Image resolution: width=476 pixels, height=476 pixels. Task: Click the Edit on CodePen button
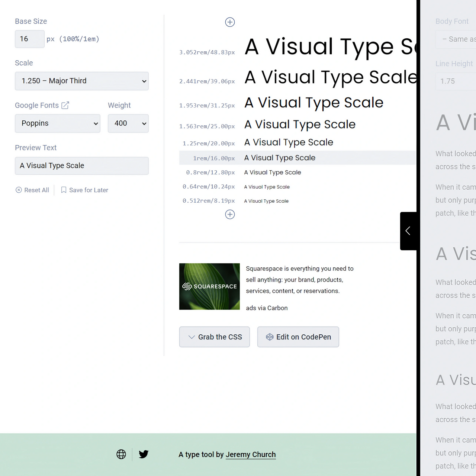pos(298,337)
